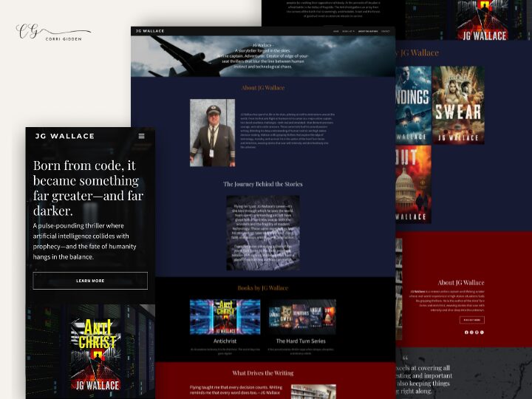Click the third social media icon
532x399 pixels.
click(x=477, y=332)
